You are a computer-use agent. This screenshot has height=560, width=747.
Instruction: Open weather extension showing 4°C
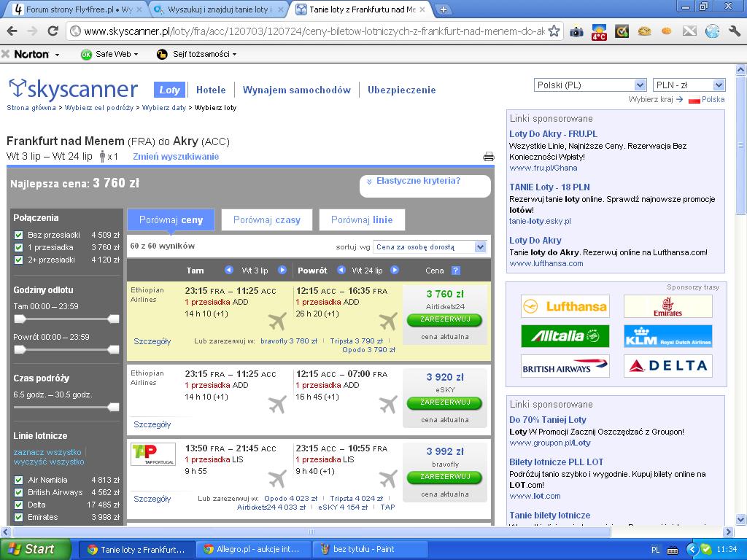point(599,32)
